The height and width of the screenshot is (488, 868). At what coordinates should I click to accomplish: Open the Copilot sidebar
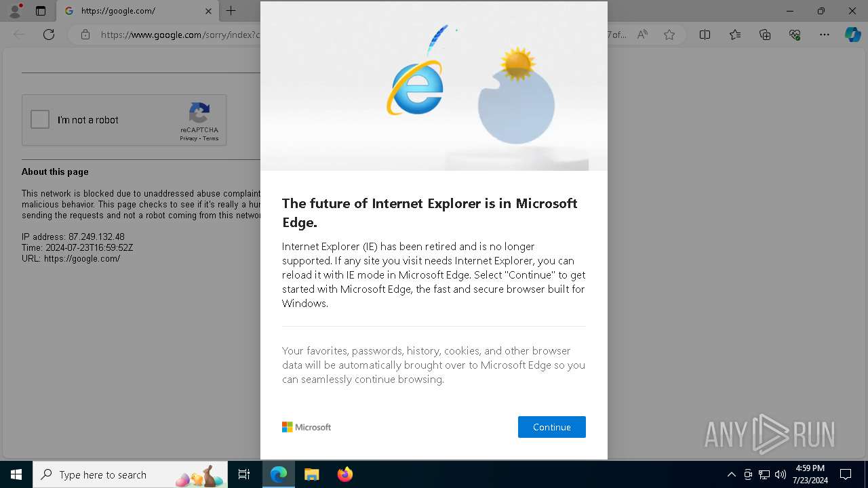click(x=852, y=35)
